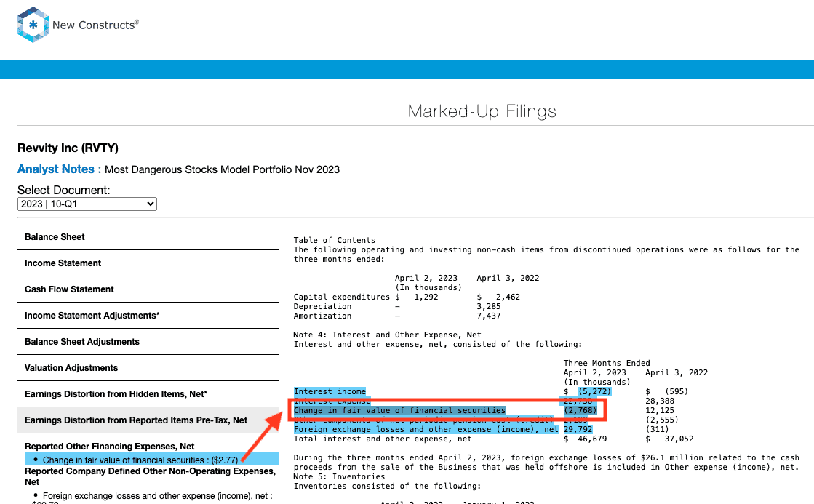Click Most Dangerous Stocks Model Portfolio Nov 2023

(222, 169)
